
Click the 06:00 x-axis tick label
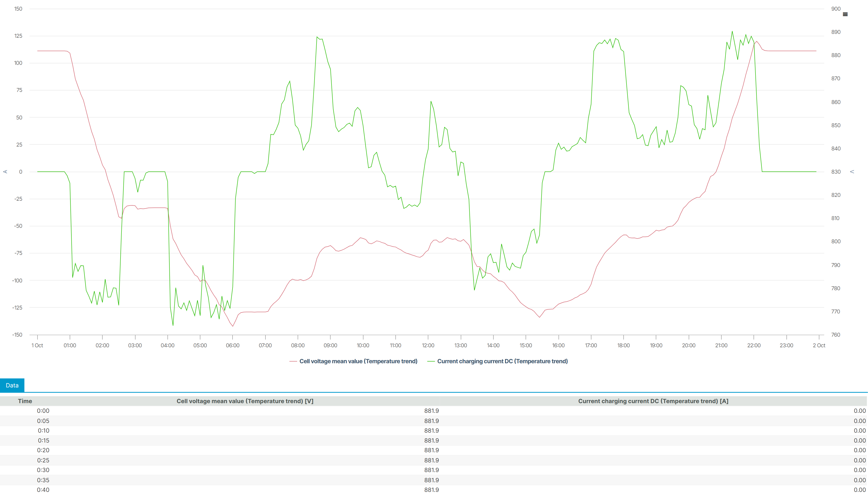coord(232,345)
